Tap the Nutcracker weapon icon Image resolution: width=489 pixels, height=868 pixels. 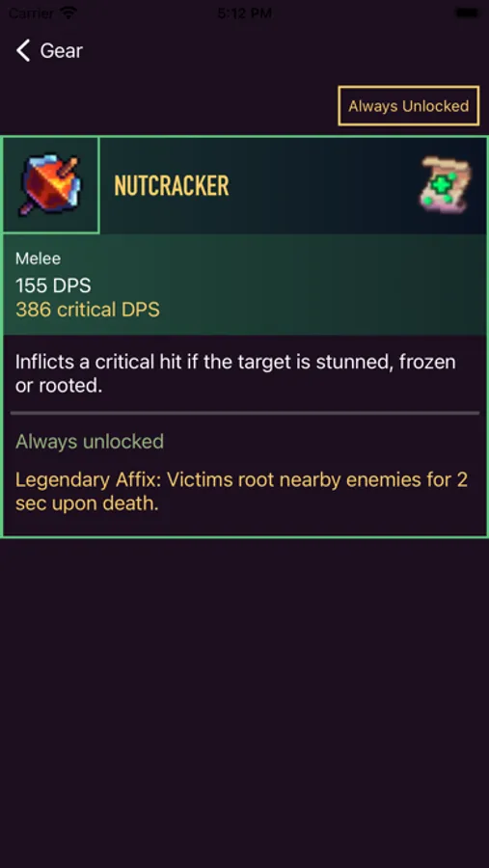(51, 185)
